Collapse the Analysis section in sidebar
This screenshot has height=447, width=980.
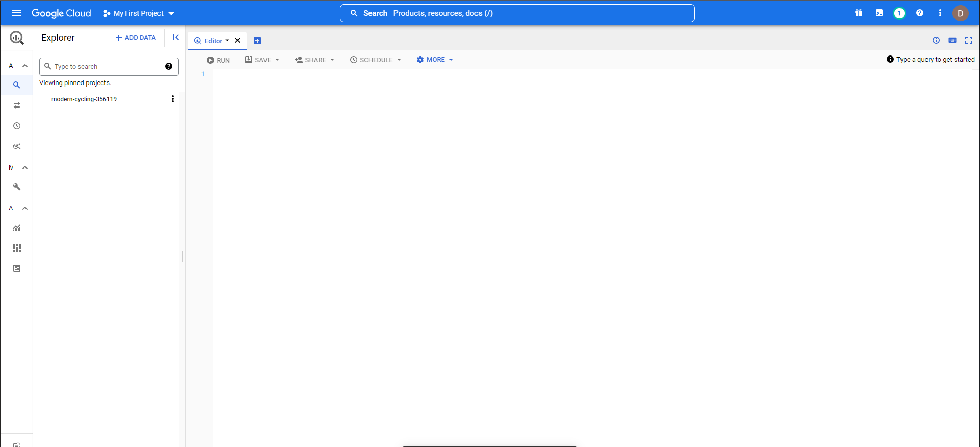[x=25, y=66]
